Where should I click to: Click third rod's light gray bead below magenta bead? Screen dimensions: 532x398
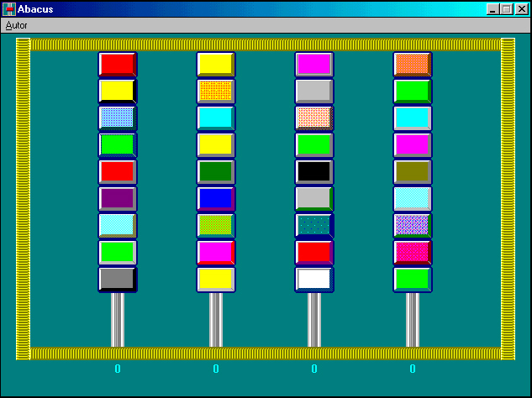pos(314,92)
